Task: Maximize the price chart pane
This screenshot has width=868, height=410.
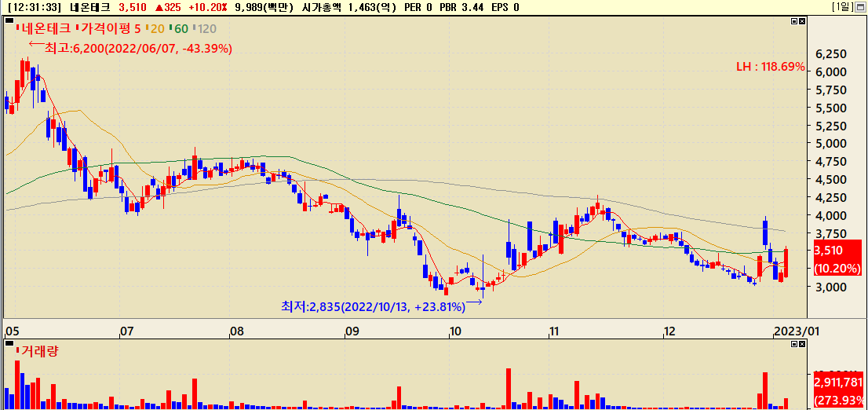Action: pyautogui.click(x=794, y=21)
